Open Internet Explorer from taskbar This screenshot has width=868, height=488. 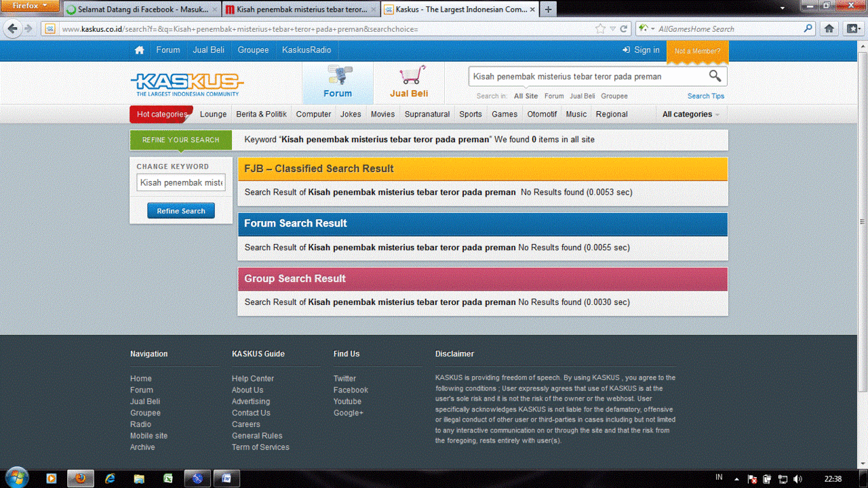(110, 479)
